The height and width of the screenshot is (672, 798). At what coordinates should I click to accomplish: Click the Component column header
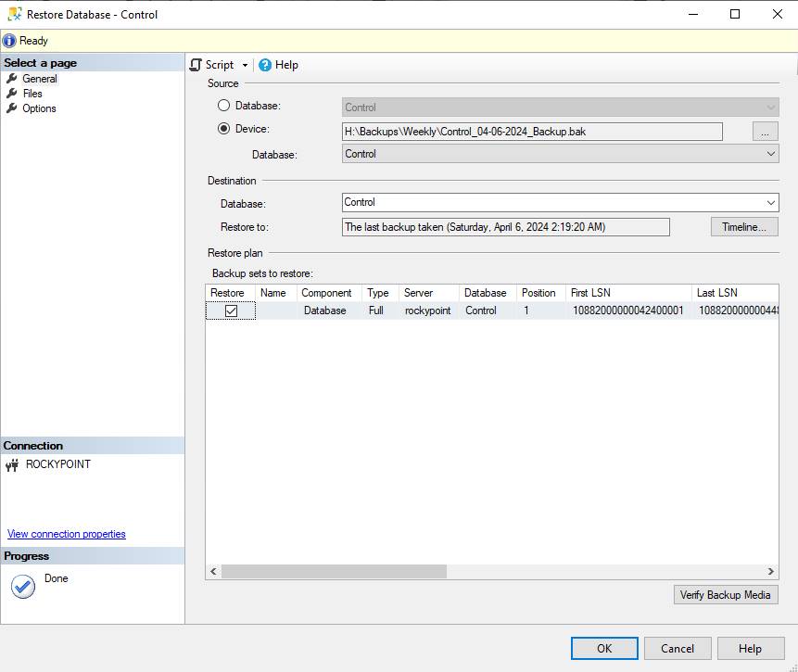click(x=329, y=293)
